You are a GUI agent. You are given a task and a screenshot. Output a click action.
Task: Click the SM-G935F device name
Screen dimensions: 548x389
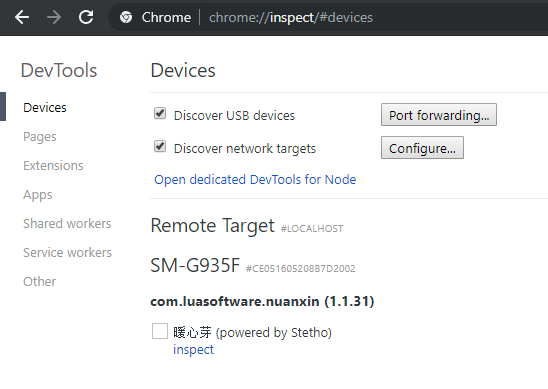[x=195, y=265]
